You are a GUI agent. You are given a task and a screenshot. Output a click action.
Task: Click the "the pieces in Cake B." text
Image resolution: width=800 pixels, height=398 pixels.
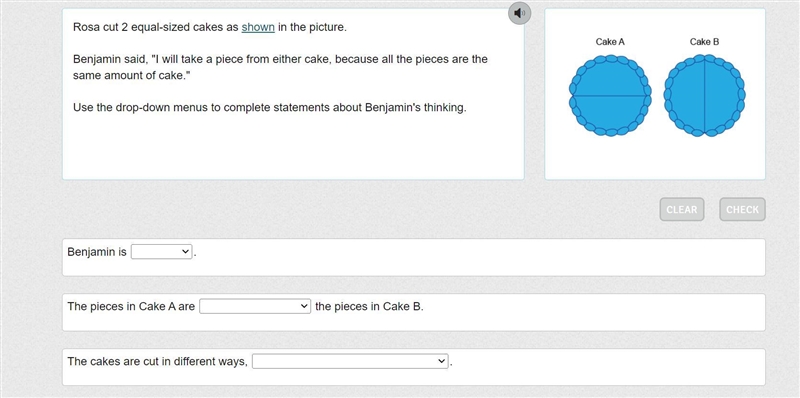tap(369, 307)
